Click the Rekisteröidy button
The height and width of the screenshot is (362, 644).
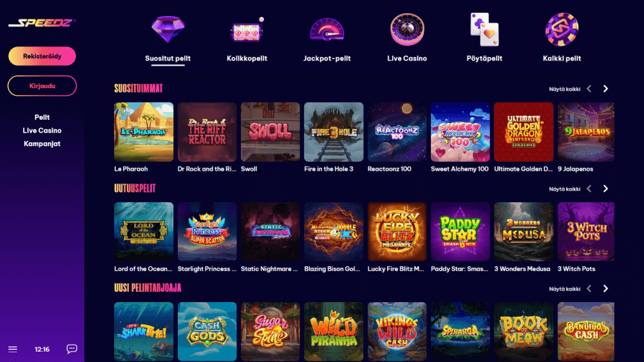click(x=42, y=56)
